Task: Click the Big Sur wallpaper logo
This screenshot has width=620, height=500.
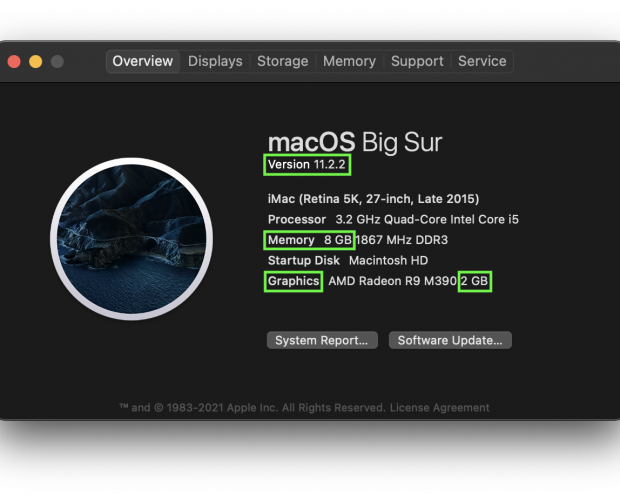Action: [132, 239]
